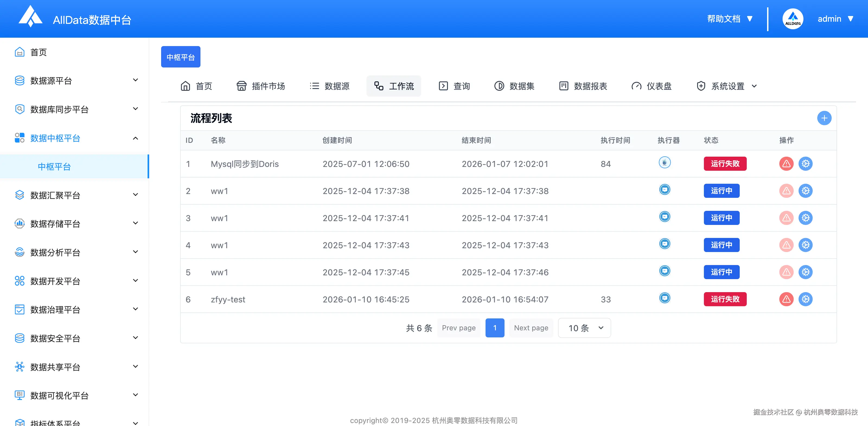The width and height of the screenshot is (868, 426).
Task: Click the executor icon in Mysql同步到Doris row
Action: tap(665, 163)
